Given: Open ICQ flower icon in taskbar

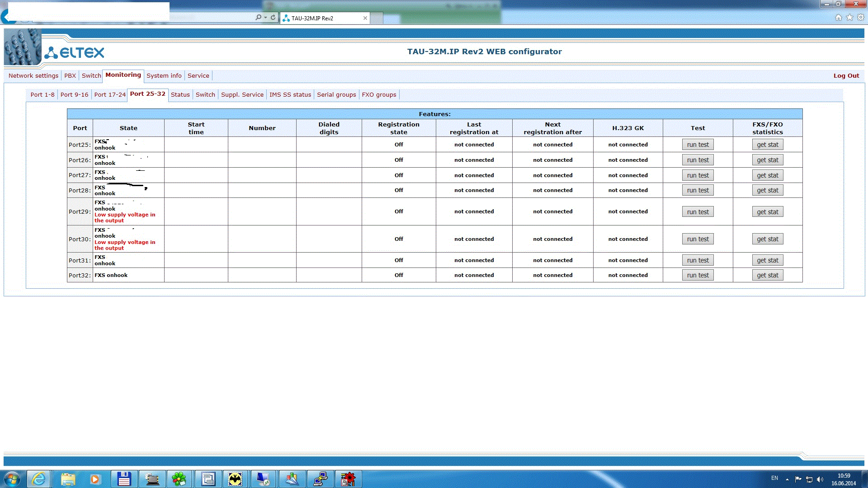Looking at the screenshot, I should pyautogui.click(x=179, y=479).
